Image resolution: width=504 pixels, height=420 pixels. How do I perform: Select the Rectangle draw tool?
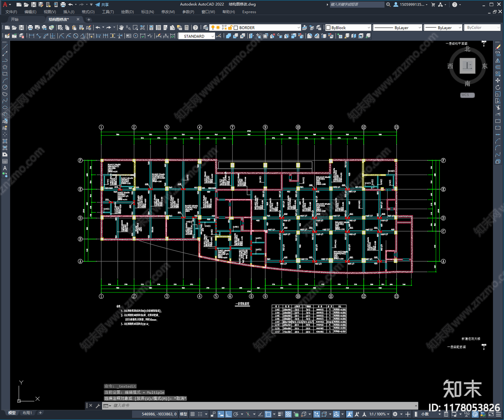click(5, 74)
